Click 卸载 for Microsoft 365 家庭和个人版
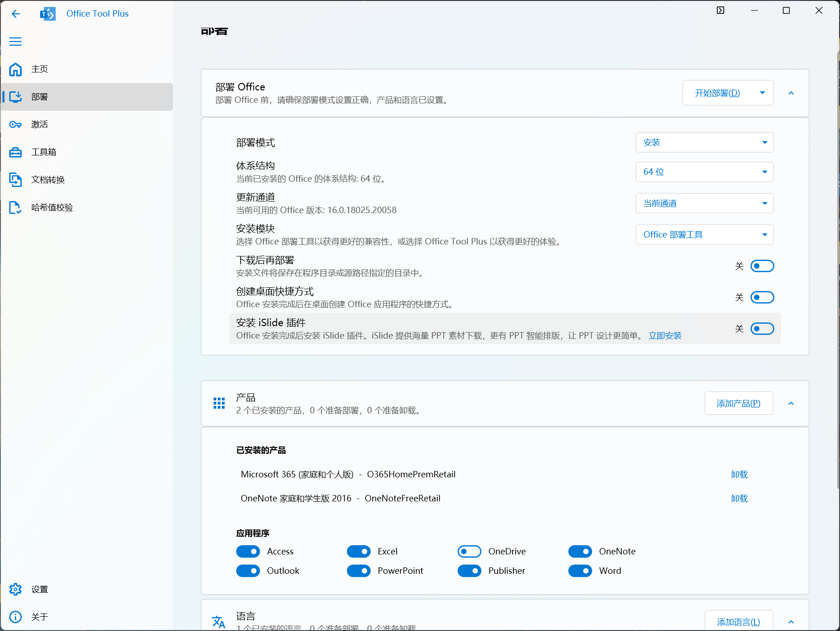Image resolution: width=840 pixels, height=631 pixels. (x=739, y=475)
